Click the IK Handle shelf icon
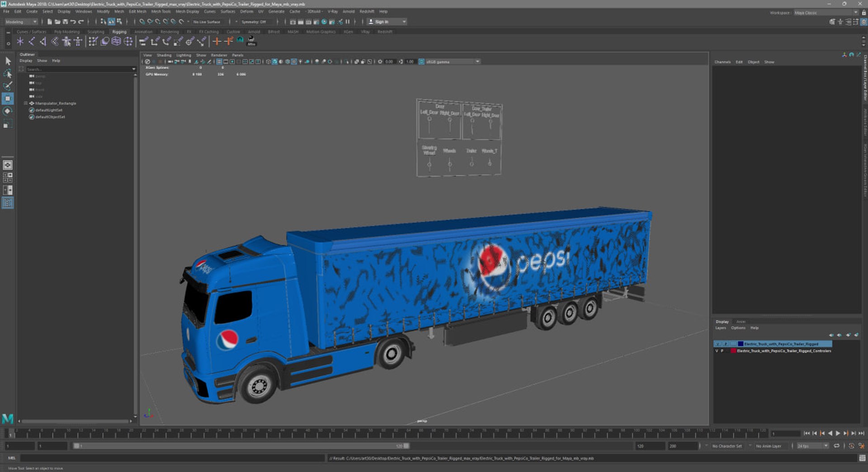The height and width of the screenshot is (472, 868). (43, 42)
